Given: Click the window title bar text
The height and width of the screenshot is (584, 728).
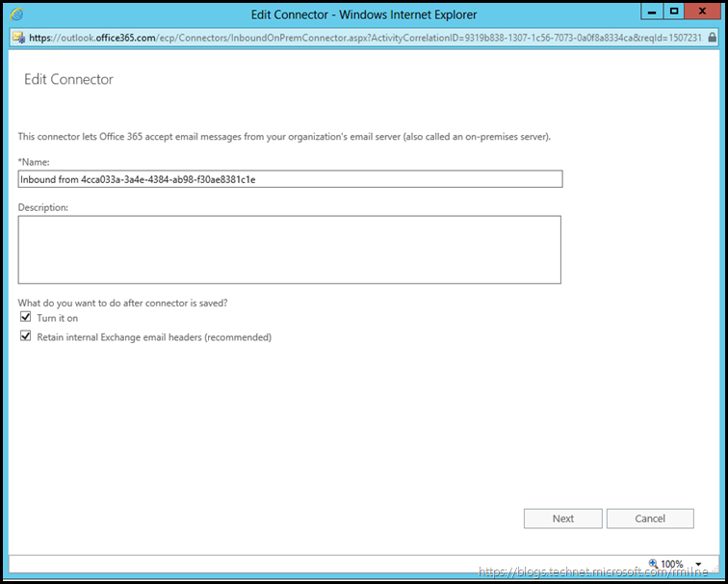Looking at the screenshot, I should pos(363,14).
